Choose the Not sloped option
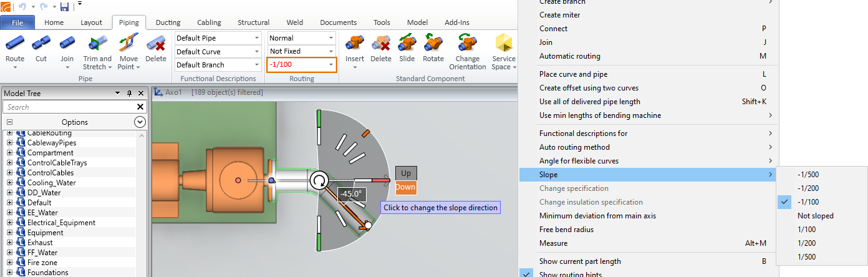 click(822, 215)
